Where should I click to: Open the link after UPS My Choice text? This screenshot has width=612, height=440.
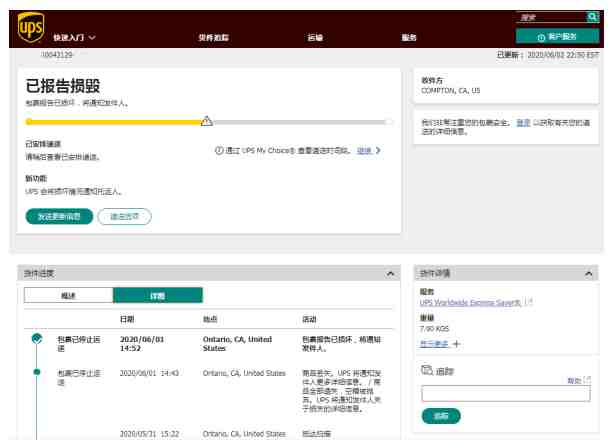click(364, 150)
